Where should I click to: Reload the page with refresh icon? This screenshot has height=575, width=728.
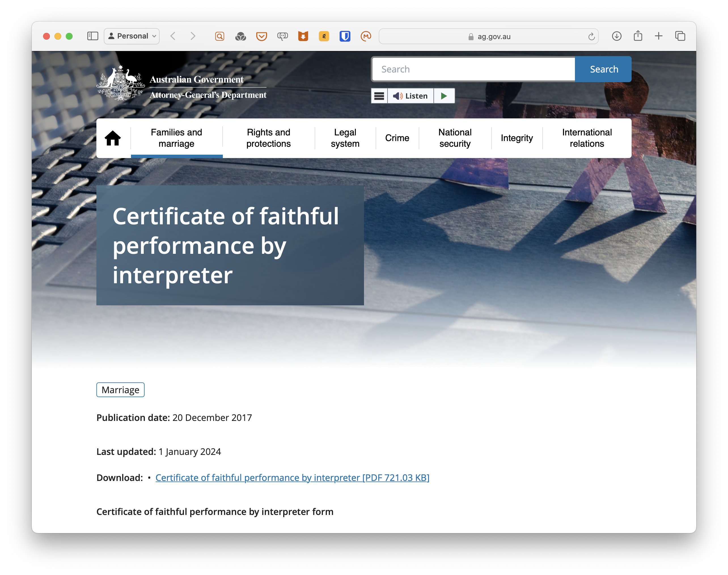(x=591, y=36)
